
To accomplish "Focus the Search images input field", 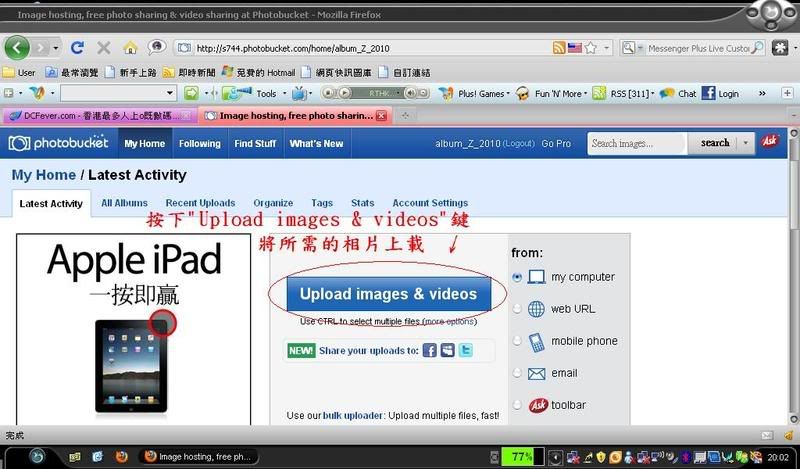I will 637,143.
